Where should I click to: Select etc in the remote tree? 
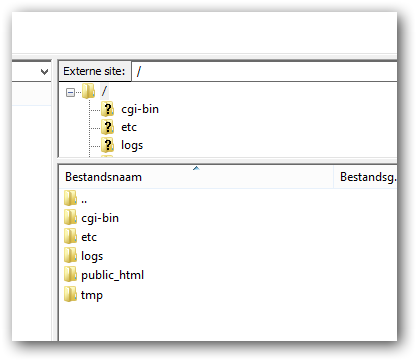tap(129, 127)
